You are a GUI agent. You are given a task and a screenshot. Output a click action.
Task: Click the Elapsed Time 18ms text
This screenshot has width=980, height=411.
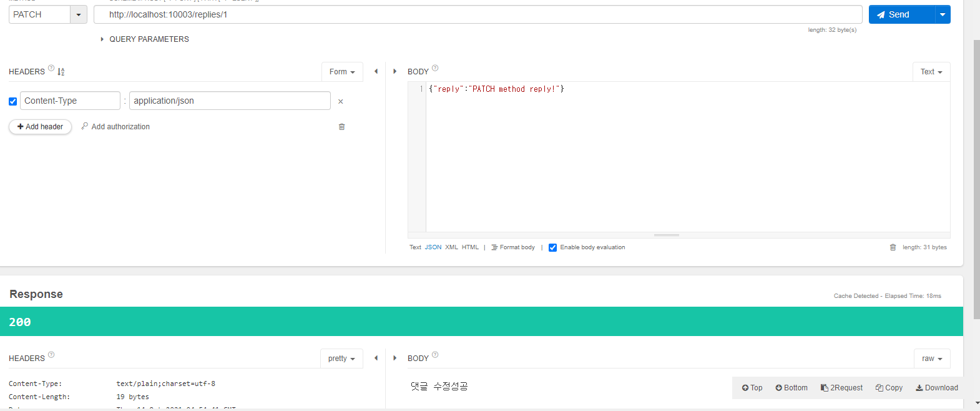[x=913, y=296]
